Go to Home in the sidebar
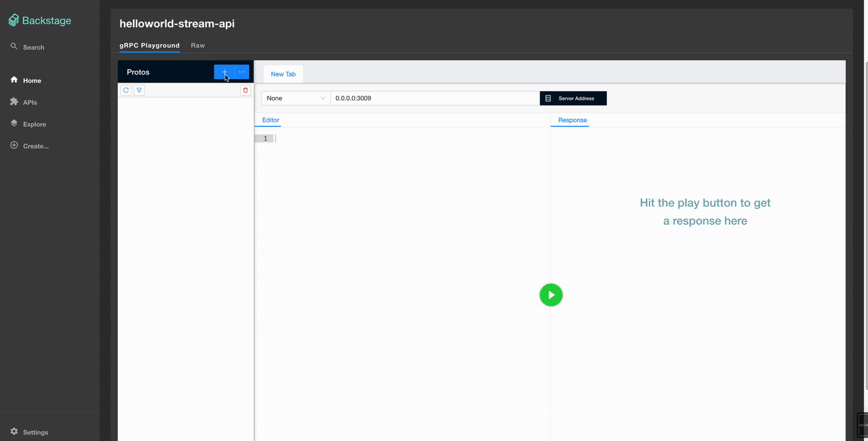This screenshot has width=868, height=441. (26, 80)
